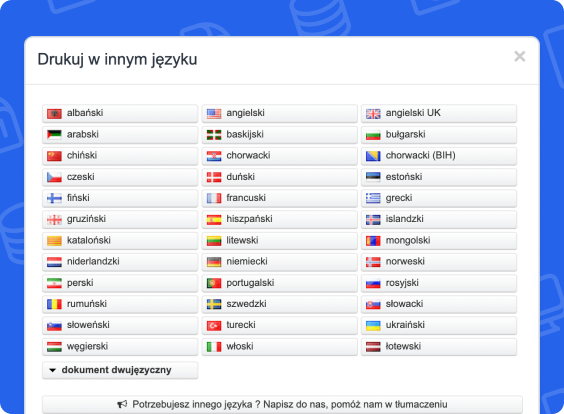Choose francuski as print language
The width and height of the screenshot is (564, 414).
pos(279,198)
